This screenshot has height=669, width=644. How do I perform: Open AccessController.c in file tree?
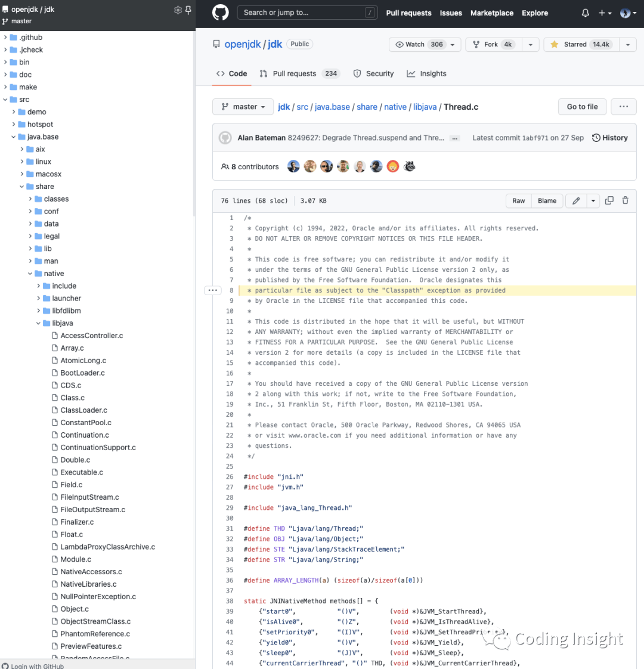click(91, 335)
